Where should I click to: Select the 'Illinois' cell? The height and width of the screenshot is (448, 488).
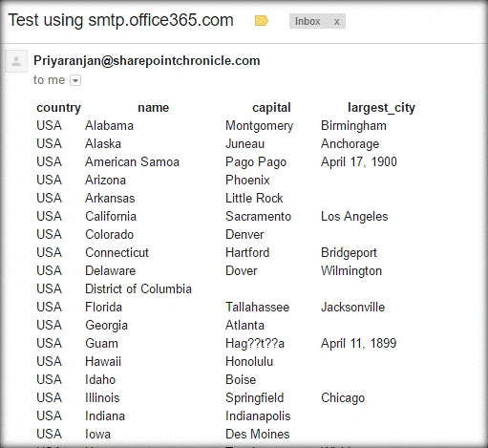click(102, 397)
